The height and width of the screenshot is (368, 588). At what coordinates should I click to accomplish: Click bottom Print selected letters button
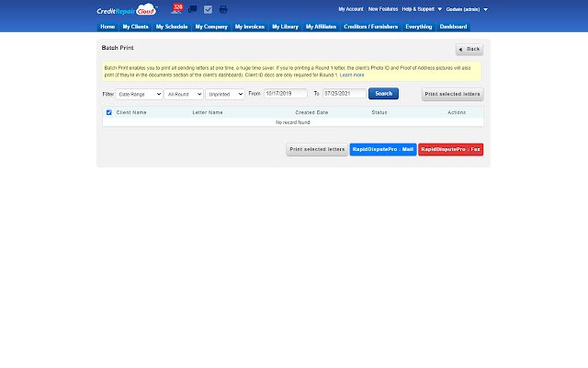point(317,149)
